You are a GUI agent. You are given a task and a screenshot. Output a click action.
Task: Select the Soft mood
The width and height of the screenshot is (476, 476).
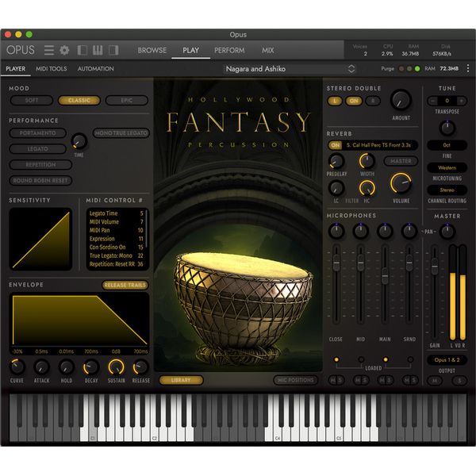coord(32,100)
